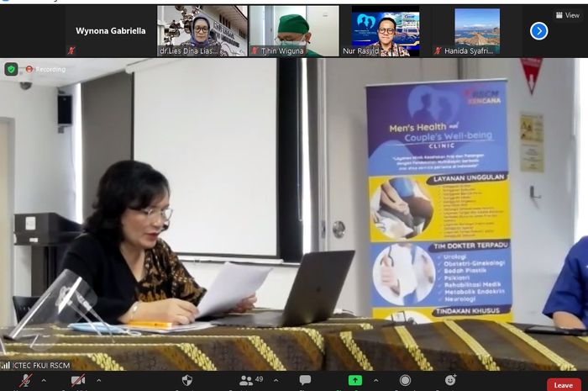Click muted mic icon on Tjhin Wiguna tile

tap(255, 50)
